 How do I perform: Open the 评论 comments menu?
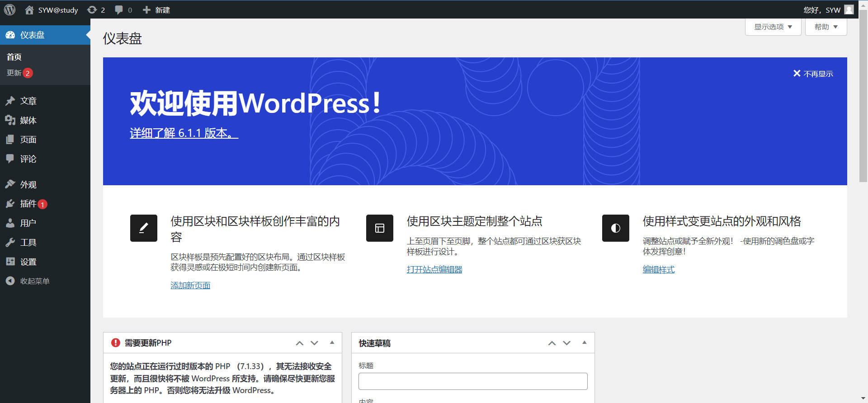point(45,159)
